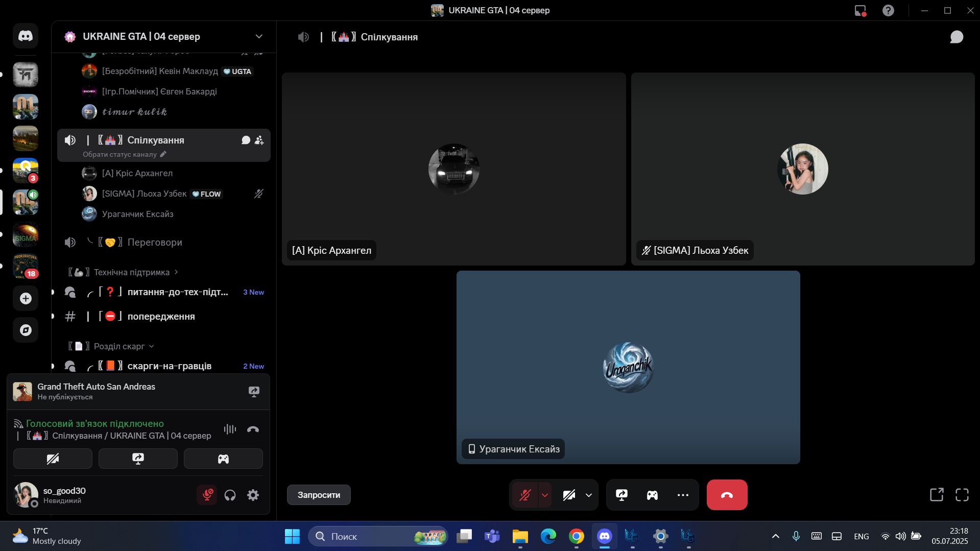
Task: Toggle activity gamepad button in voice panel
Action: (223, 459)
